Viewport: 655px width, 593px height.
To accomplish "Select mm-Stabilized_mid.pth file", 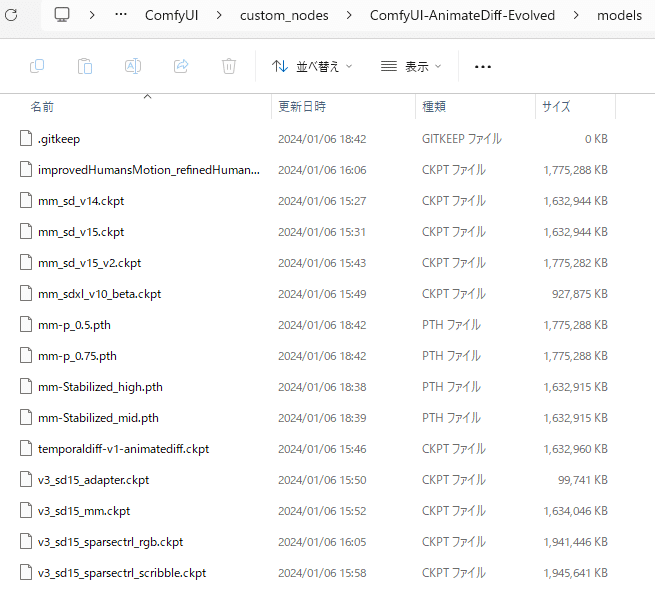I will pos(98,418).
